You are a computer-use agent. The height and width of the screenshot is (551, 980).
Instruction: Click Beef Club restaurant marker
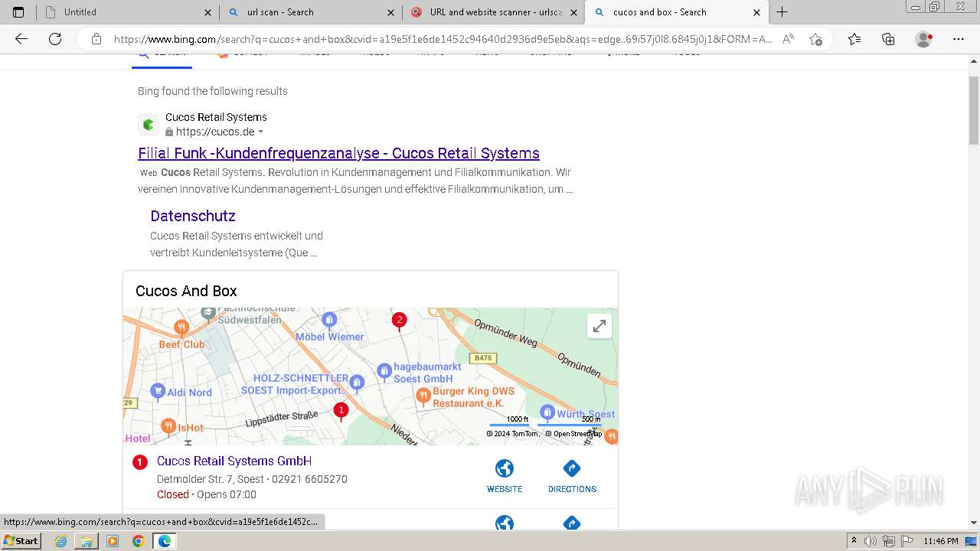(x=181, y=328)
